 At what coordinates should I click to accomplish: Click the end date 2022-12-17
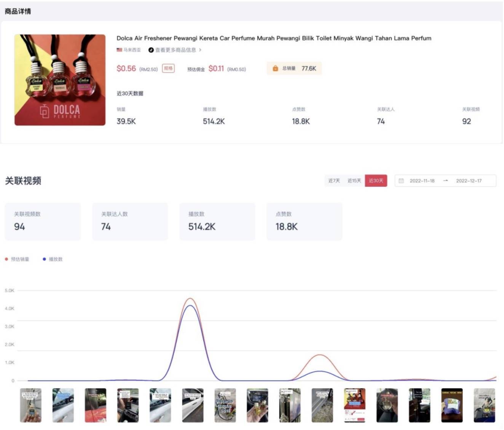pos(469,181)
